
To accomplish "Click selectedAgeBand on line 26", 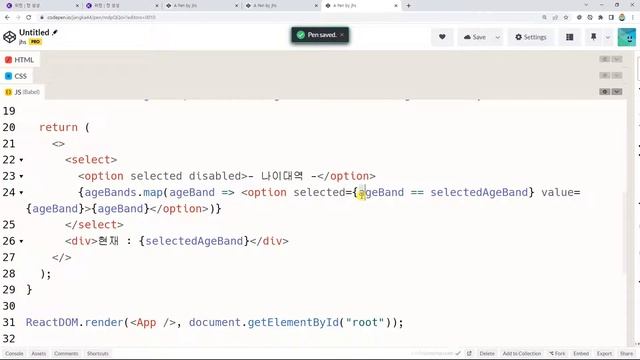I will pos(194,241).
